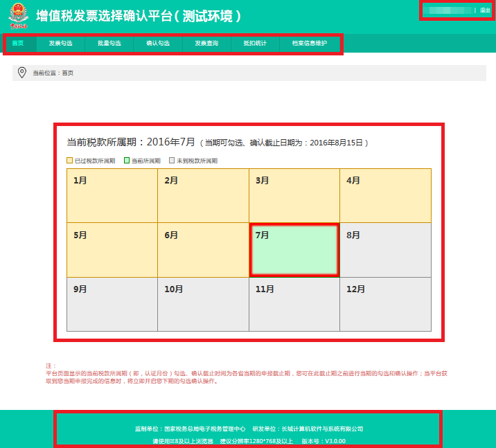Select the 11月 calendar cell

tap(294, 305)
